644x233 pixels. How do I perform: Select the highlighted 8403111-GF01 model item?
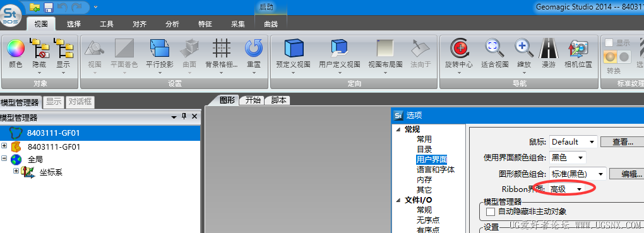(x=100, y=133)
